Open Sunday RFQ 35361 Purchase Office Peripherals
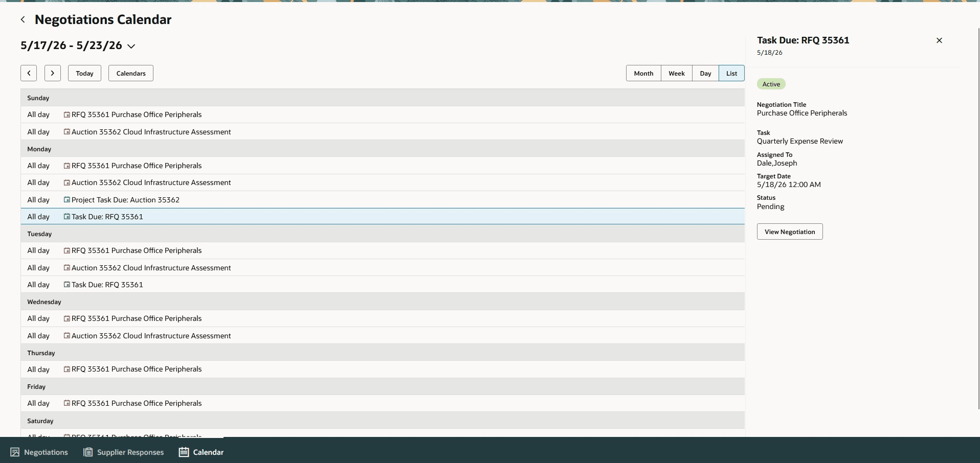This screenshot has width=980, height=463. coord(383,114)
